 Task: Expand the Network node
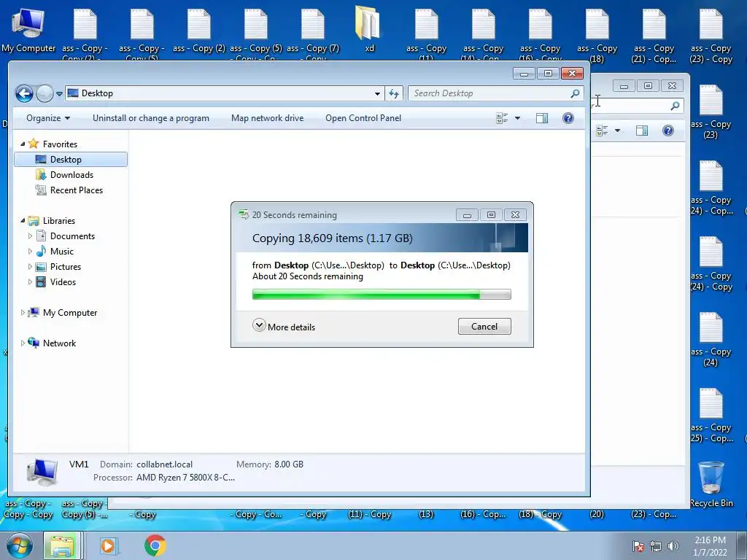tap(23, 343)
